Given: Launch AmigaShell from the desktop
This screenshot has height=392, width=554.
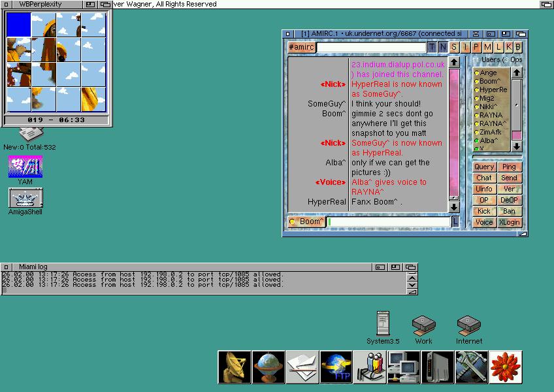Looking at the screenshot, I should (x=25, y=198).
